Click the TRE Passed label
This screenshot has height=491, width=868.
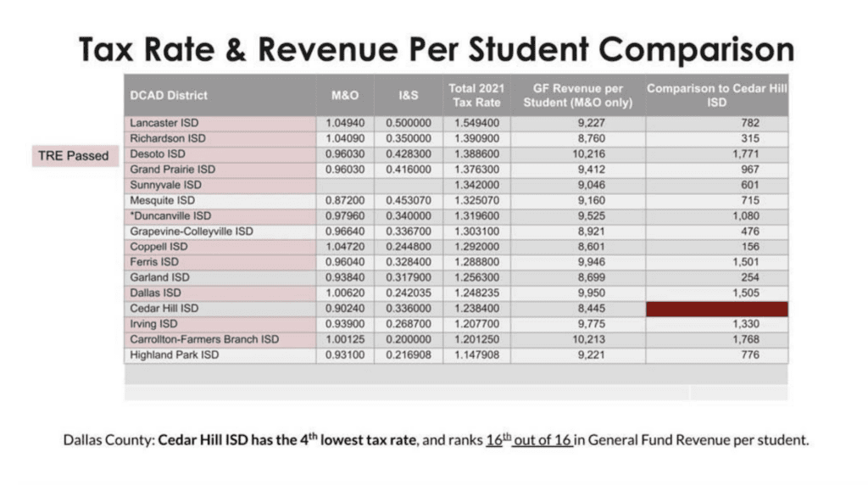click(73, 155)
